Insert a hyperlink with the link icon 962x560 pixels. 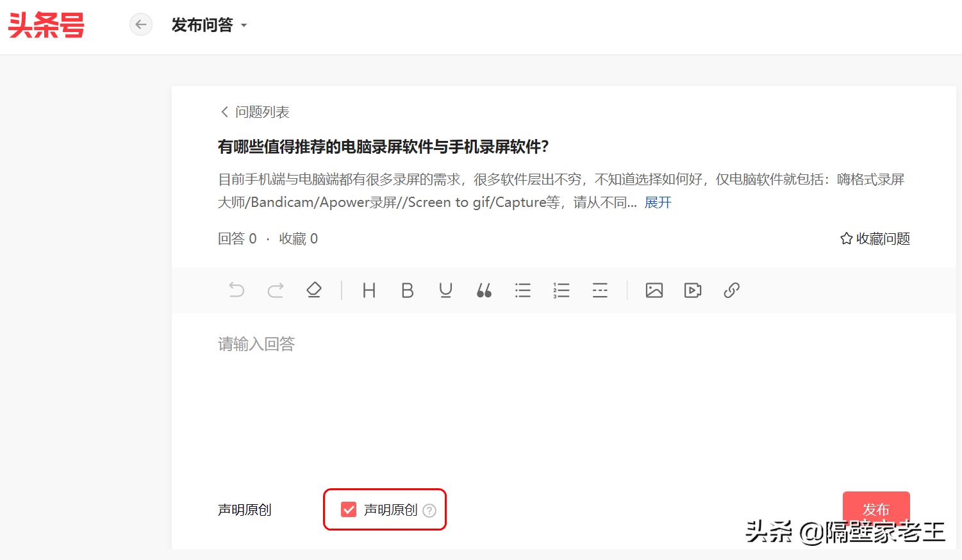pyautogui.click(x=731, y=290)
